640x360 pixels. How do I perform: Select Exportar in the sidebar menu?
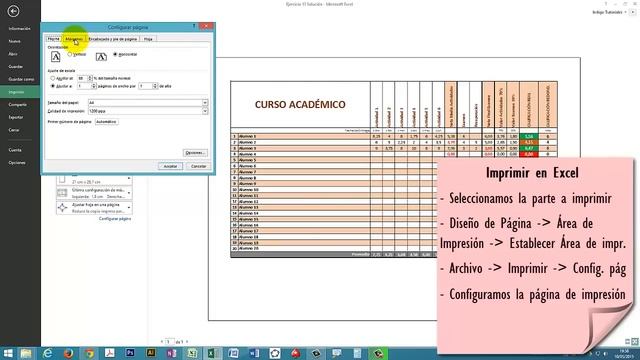click(16, 117)
